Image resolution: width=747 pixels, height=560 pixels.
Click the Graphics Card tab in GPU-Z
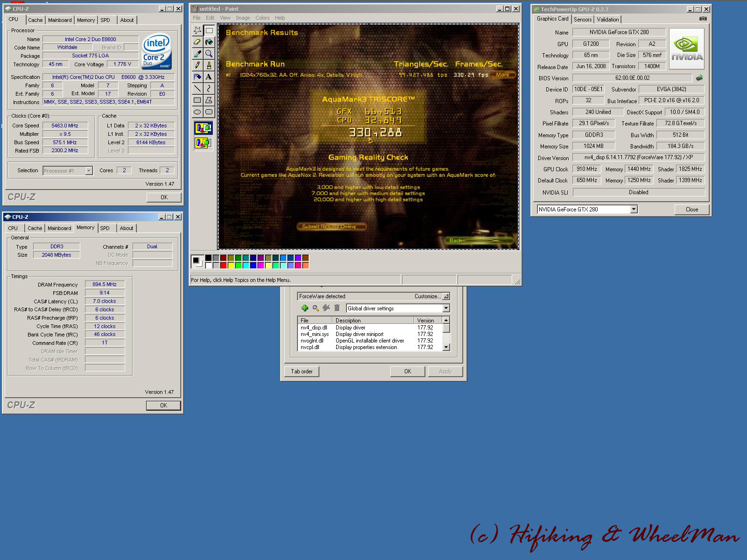tap(552, 19)
